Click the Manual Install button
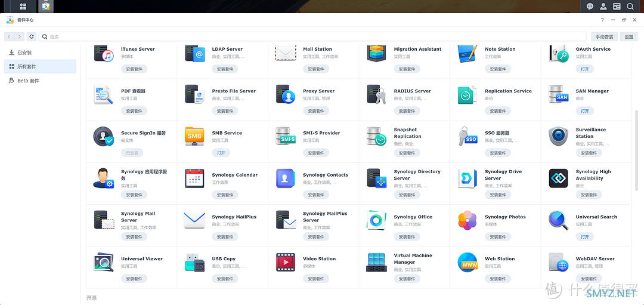Screen dimensions: 644x305 click(604, 36)
